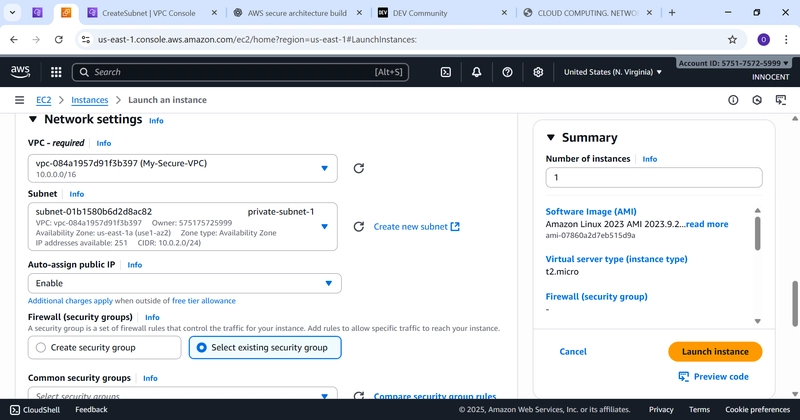The width and height of the screenshot is (800, 420).
Task: Open the free tier allowance link
Action: point(204,301)
